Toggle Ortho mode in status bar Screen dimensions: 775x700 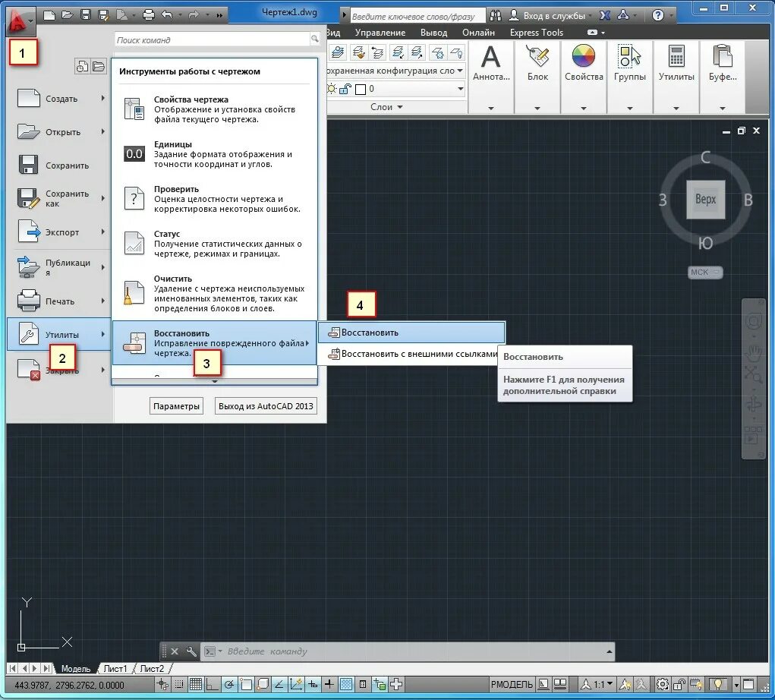[x=212, y=685]
